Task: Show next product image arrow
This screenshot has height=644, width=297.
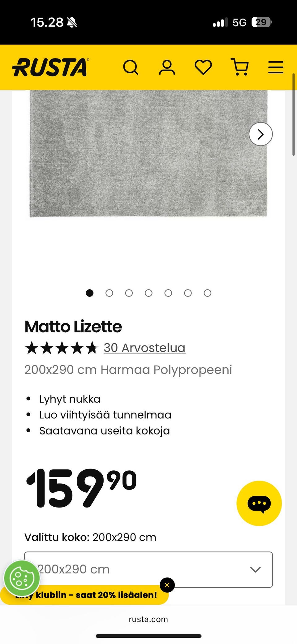Action: click(260, 134)
